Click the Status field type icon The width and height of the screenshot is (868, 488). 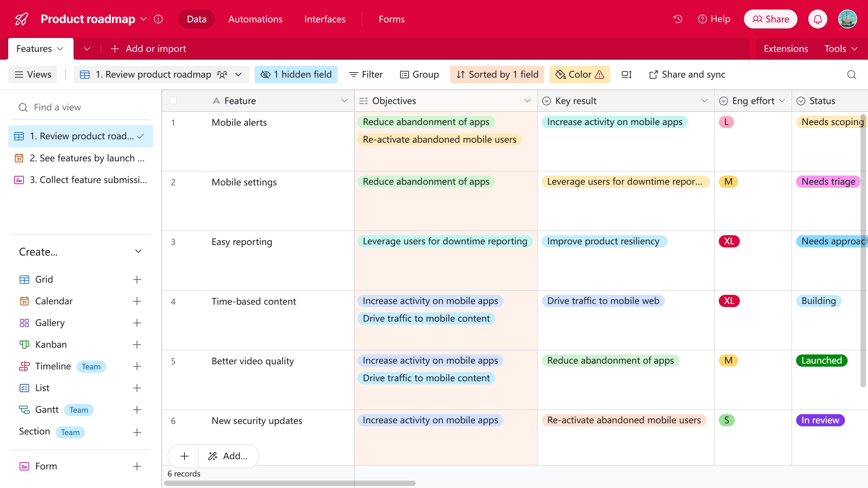pyautogui.click(x=801, y=101)
